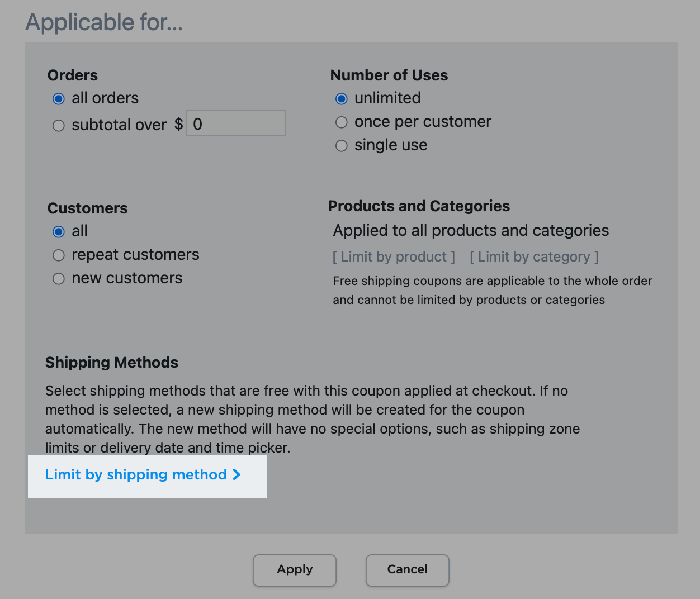This screenshot has height=599, width=700.
Task: Click the Orders section heading
Action: tap(72, 75)
